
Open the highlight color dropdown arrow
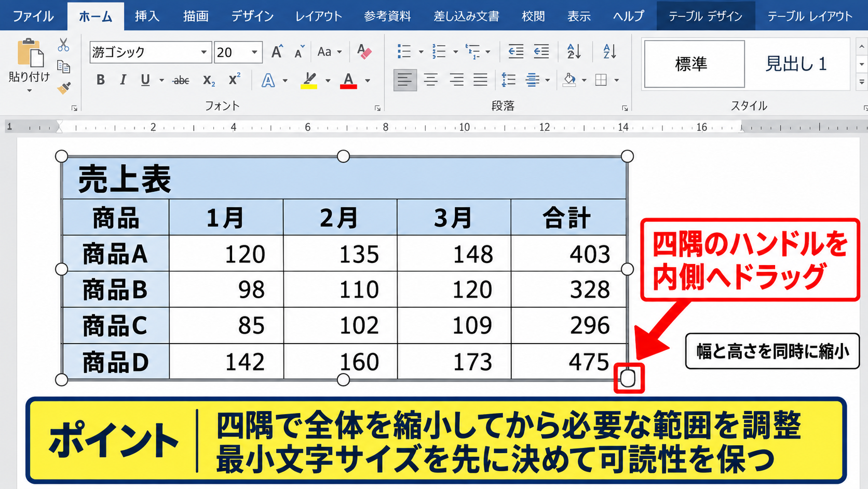[x=328, y=81]
